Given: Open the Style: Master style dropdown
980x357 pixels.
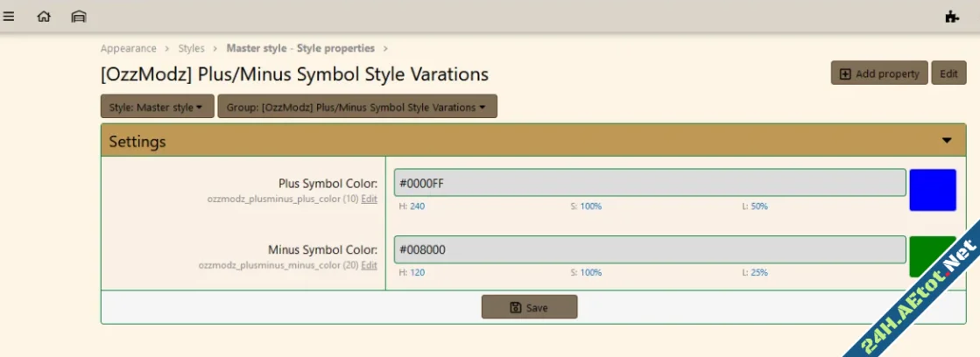Looking at the screenshot, I should pos(157,108).
